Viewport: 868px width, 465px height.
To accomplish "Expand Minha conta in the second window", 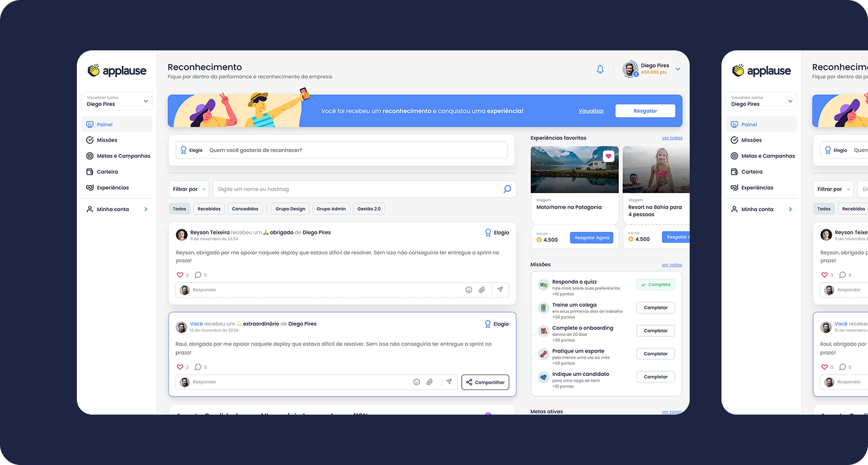I will point(761,209).
